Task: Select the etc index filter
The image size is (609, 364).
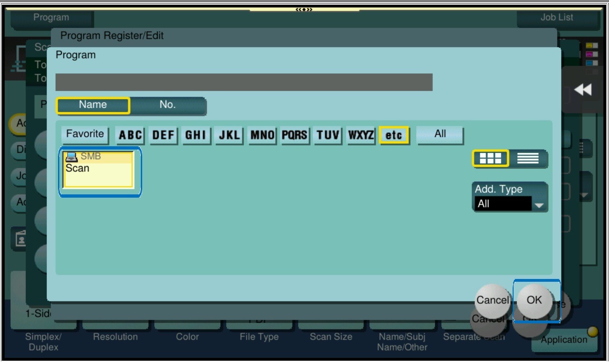Action: (x=394, y=135)
